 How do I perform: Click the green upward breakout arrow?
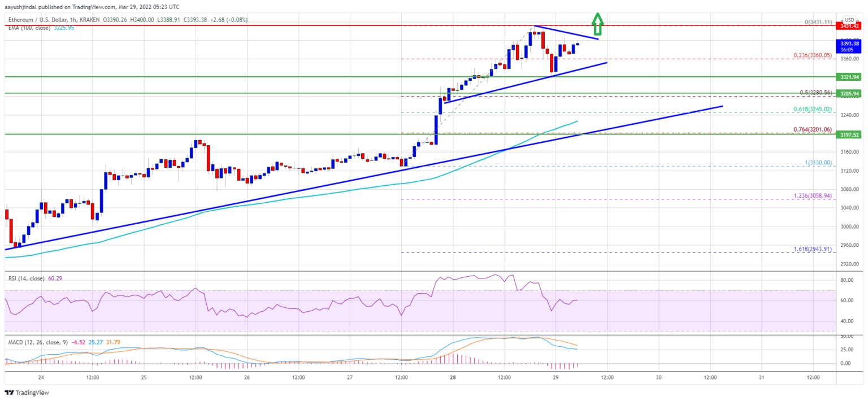coord(598,24)
